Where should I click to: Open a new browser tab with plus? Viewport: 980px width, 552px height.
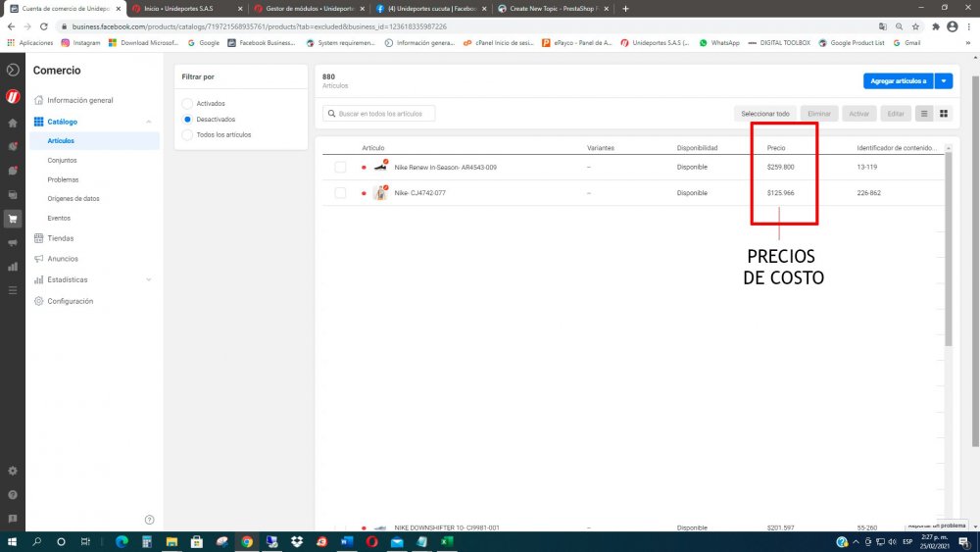tap(625, 9)
